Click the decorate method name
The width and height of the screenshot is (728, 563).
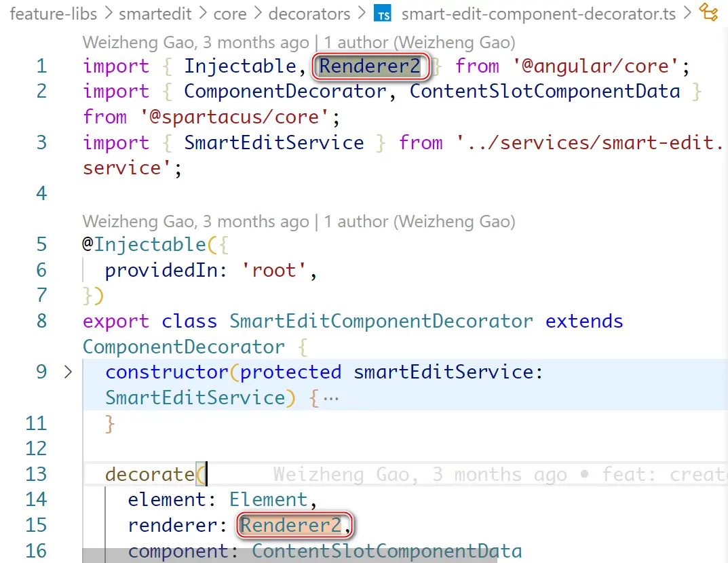[x=149, y=474]
